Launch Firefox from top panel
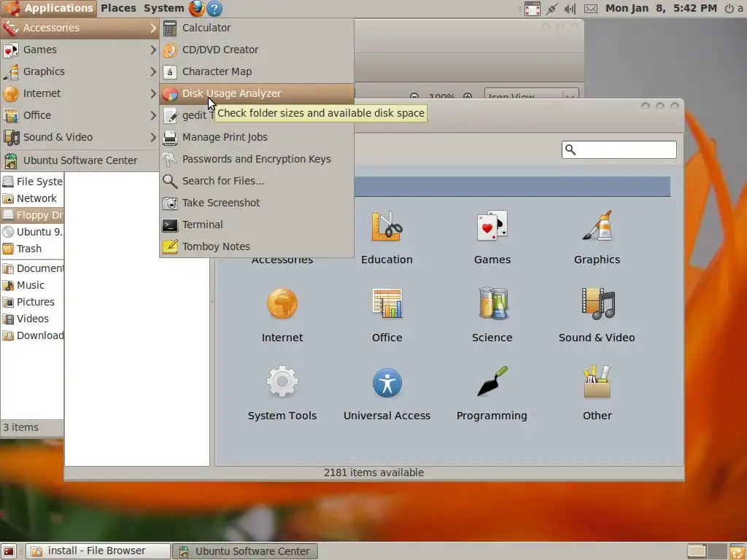Viewport: 747px width, 560px height. click(x=197, y=8)
